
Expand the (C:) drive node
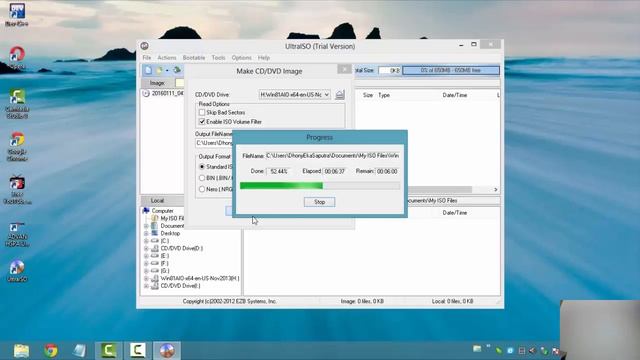tap(146, 241)
